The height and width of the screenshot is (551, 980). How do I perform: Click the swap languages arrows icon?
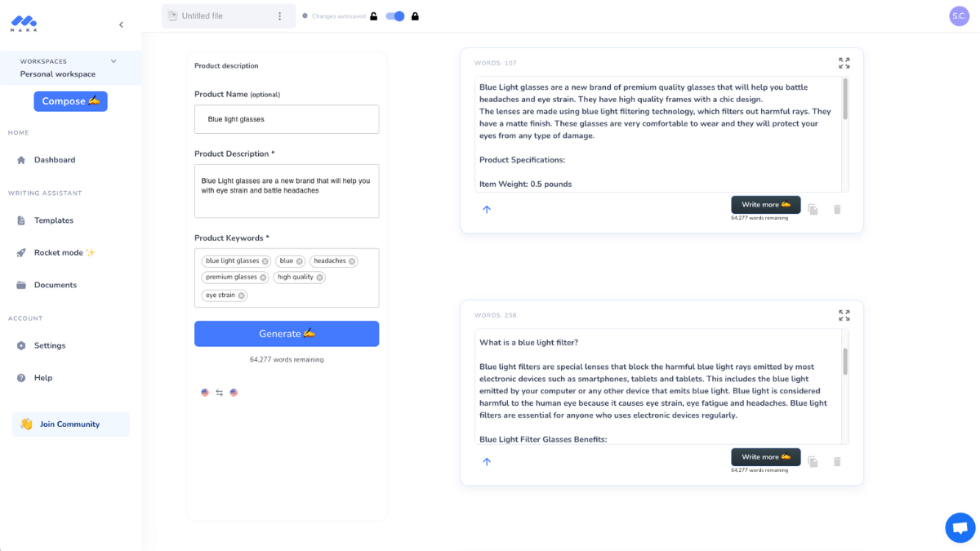coord(220,393)
